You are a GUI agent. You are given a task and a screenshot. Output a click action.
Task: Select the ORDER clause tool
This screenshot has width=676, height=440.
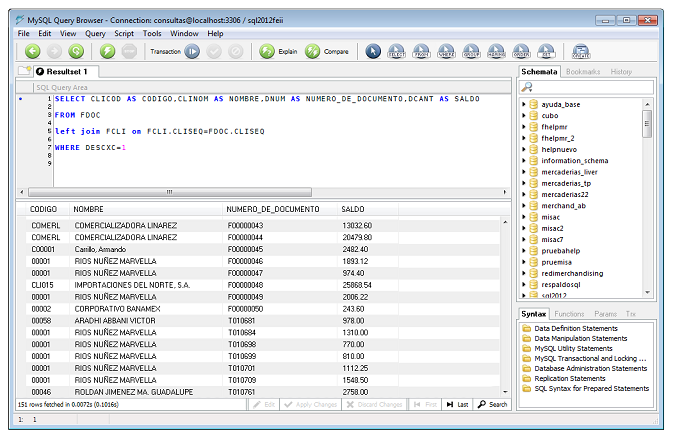pyautogui.click(x=521, y=51)
